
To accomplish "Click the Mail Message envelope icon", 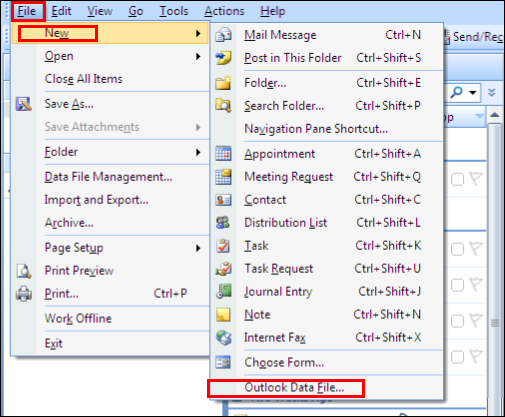I will [223, 35].
